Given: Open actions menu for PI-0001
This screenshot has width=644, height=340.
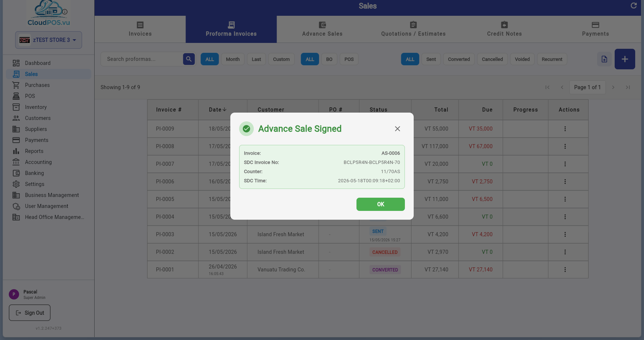Looking at the screenshot, I should click(565, 270).
